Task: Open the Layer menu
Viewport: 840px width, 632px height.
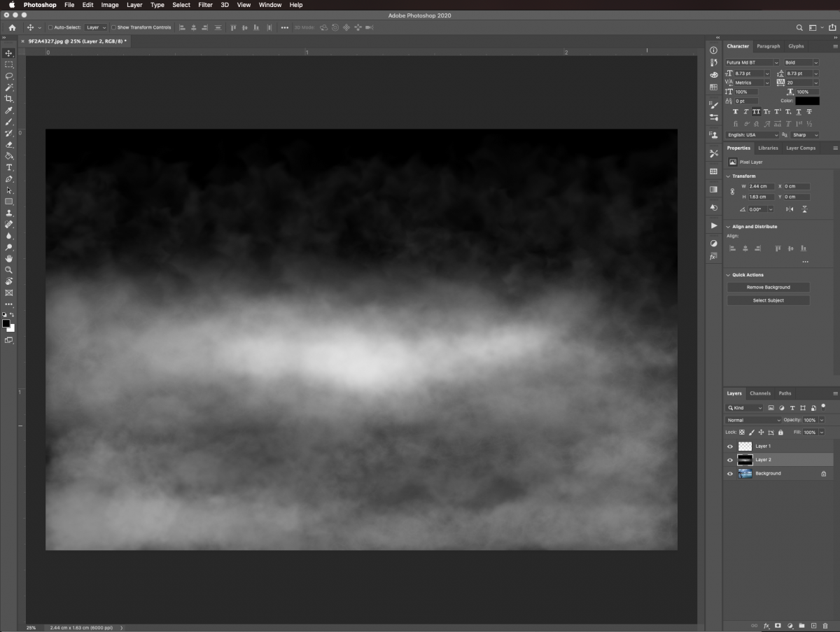Action: point(134,5)
